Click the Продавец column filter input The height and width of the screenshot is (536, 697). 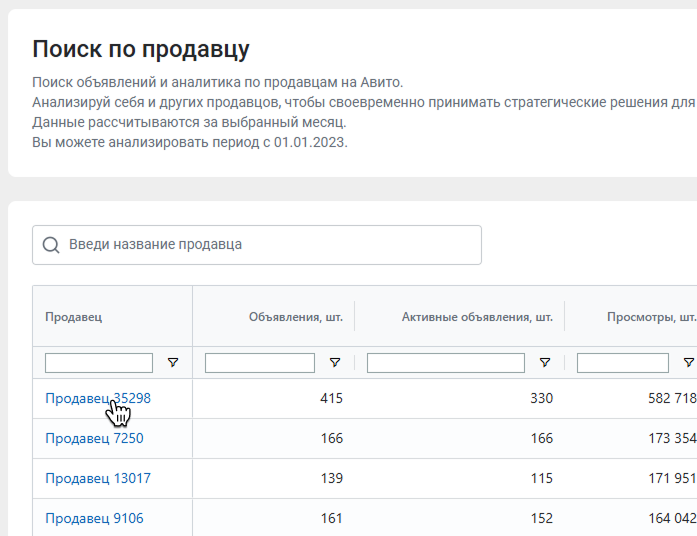click(x=99, y=363)
